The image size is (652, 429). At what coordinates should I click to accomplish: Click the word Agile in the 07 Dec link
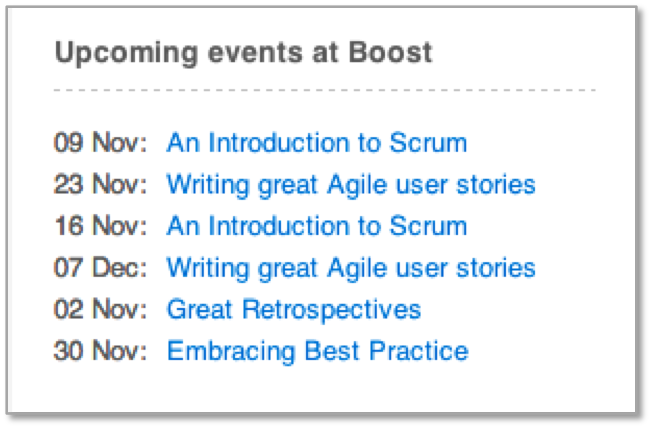coord(357,269)
